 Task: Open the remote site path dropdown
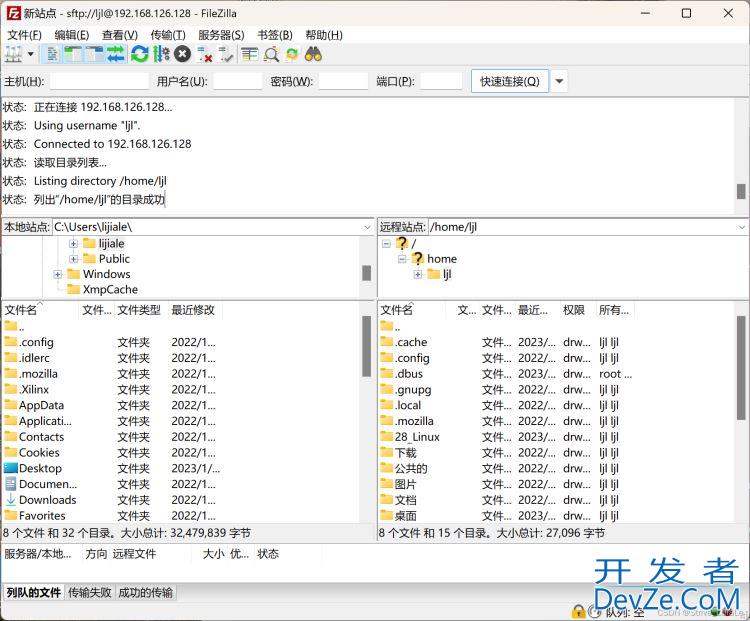coord(742,227)
